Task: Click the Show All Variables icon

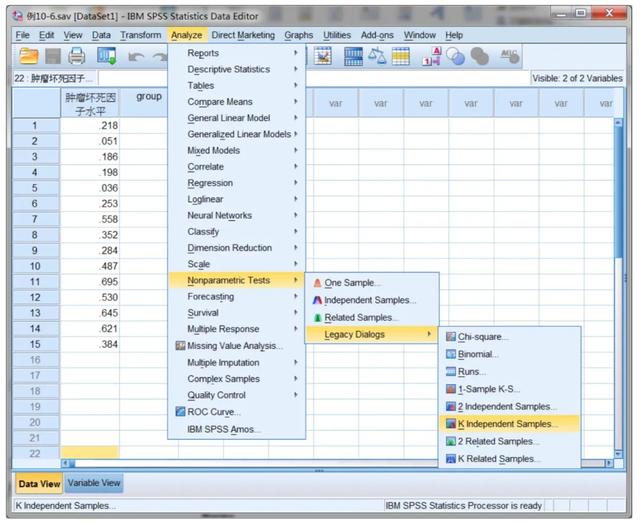Action: [x=480, y=56]
